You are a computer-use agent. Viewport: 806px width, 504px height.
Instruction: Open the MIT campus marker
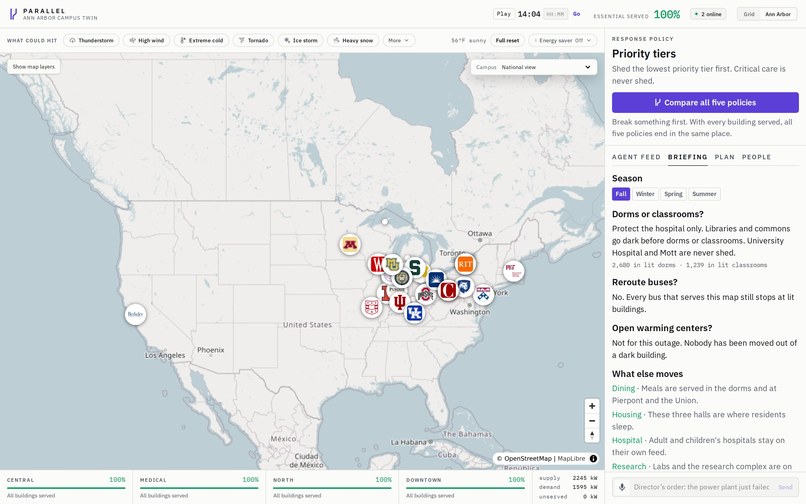click(513, 271)
